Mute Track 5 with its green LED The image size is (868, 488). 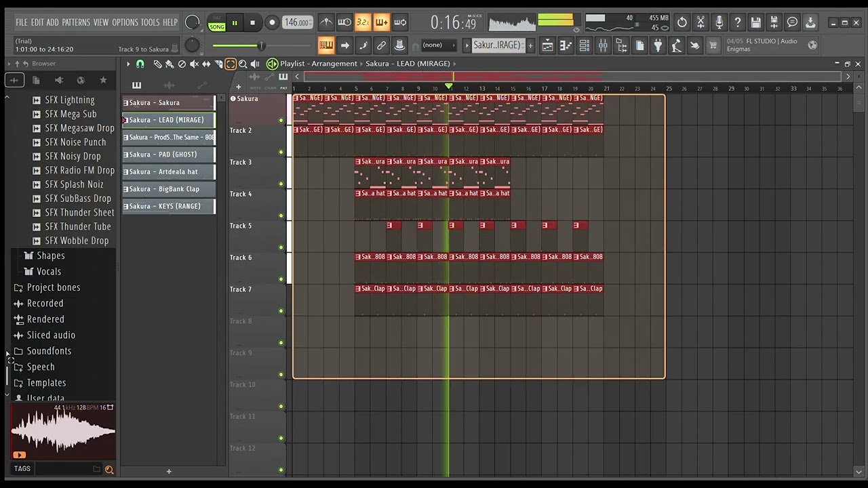click(281, 247)
